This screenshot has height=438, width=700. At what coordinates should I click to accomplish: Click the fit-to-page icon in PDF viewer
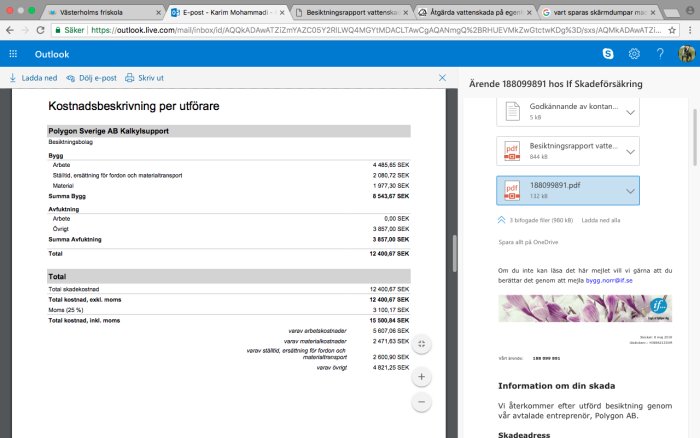(x=421, y=344)
